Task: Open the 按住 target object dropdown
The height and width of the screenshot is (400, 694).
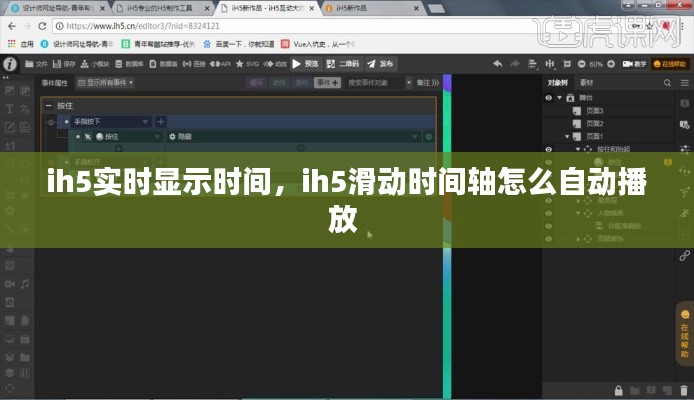Action: point(157,137)
